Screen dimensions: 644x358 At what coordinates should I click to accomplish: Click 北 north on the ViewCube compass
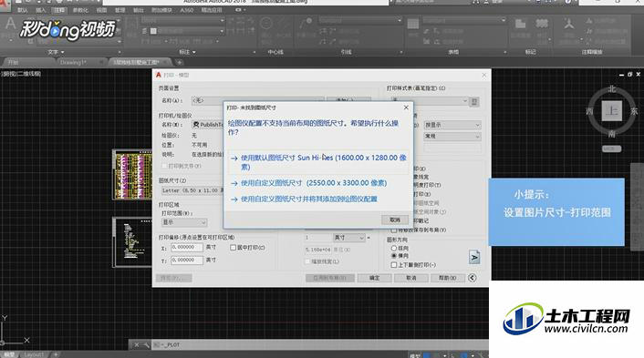(612, 89)
